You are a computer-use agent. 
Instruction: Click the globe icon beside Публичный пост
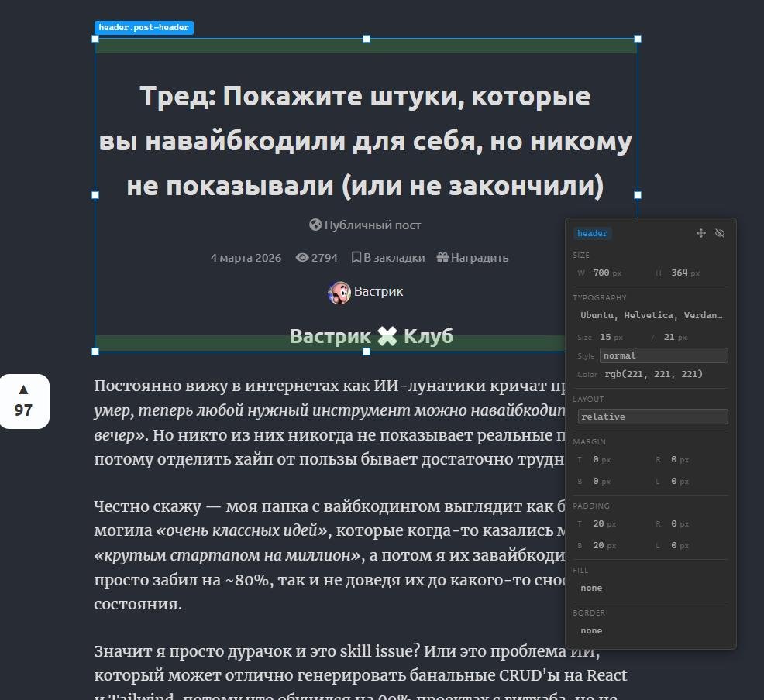(x=315, y=225)
